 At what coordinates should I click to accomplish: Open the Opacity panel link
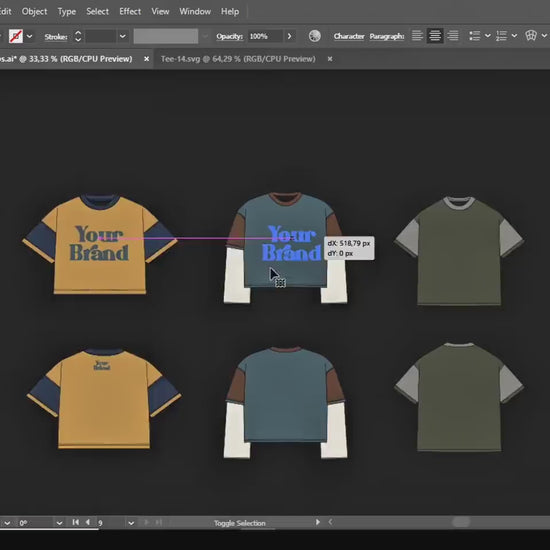coord(229,36)
